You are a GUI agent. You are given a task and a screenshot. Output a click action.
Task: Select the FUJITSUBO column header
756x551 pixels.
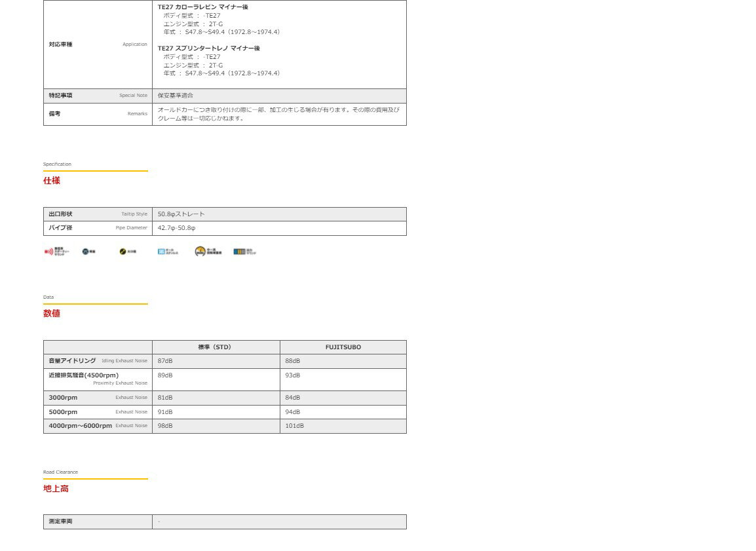343,347
